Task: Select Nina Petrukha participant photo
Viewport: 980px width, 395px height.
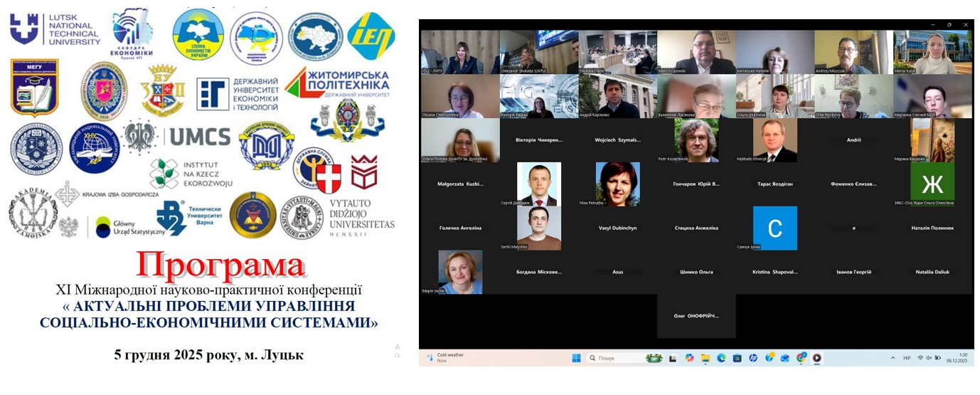Action: (x=617, y=184)
